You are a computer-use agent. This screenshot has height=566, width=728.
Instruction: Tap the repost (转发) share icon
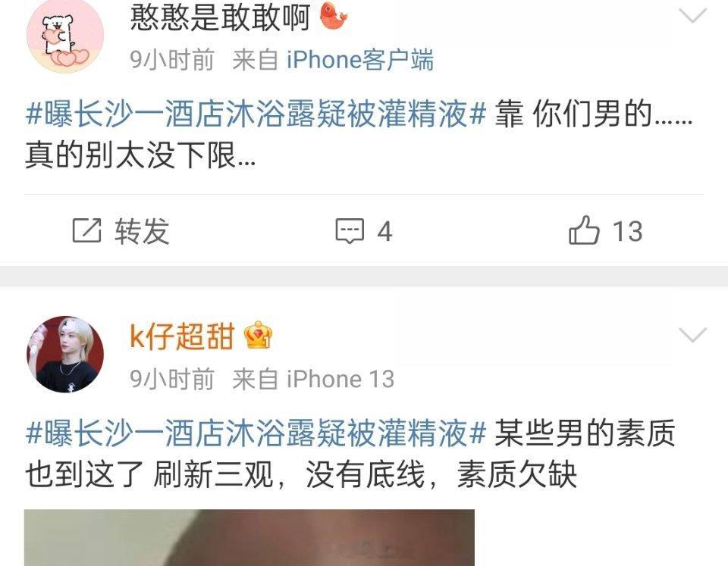coord(86,230)
